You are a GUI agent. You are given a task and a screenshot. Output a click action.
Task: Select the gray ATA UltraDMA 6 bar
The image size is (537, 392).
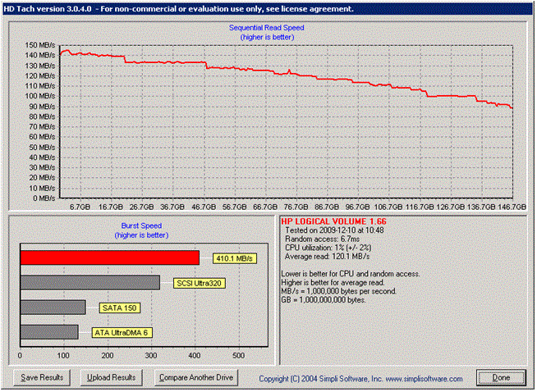click(x=49, y=332)
